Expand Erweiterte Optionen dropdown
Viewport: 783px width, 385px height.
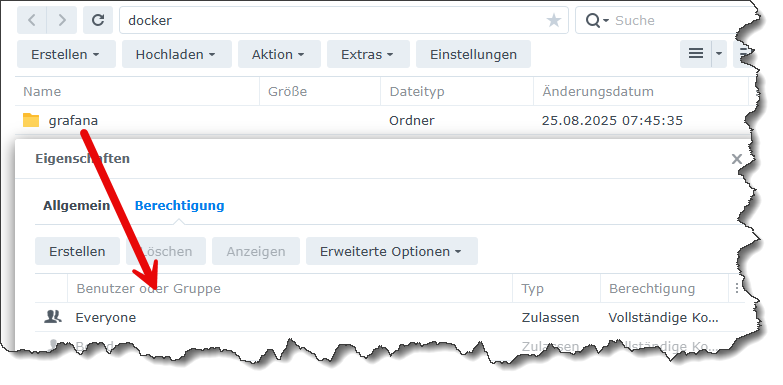click(x=392, y=251)
